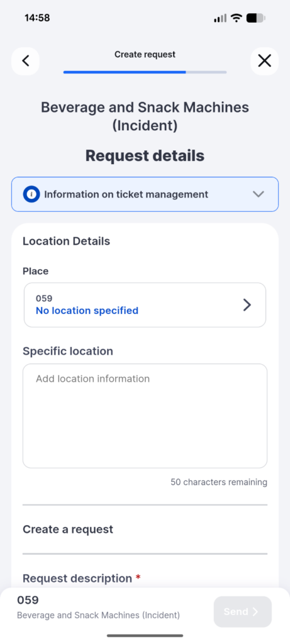The width and height of the screenshot is (290, 644).
Task: Click the Request description label
Action: (77, 579)
